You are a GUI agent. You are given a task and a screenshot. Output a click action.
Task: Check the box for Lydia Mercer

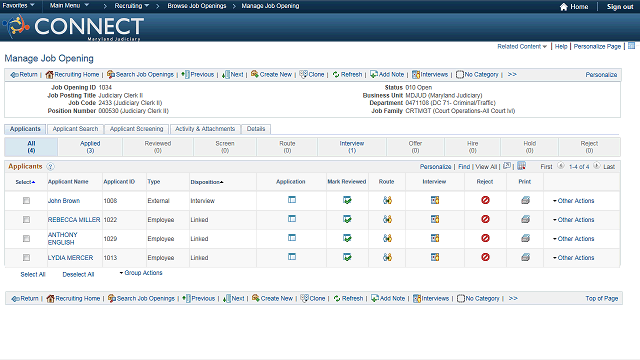pos(27,258)
